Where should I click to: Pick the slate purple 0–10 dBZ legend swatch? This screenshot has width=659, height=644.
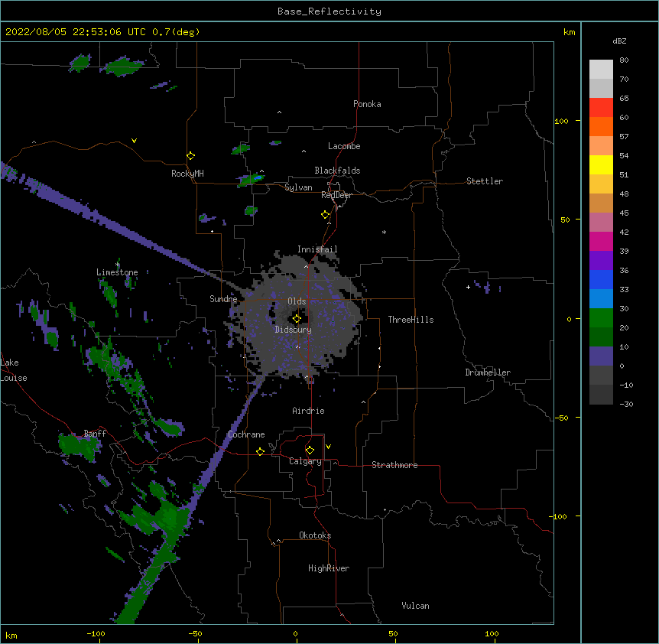click(601, 356)
